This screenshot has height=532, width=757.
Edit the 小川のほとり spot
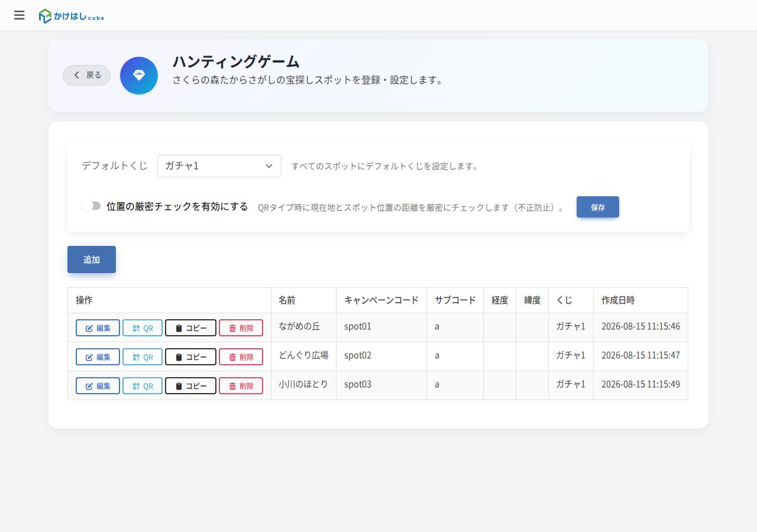point(98,385)
